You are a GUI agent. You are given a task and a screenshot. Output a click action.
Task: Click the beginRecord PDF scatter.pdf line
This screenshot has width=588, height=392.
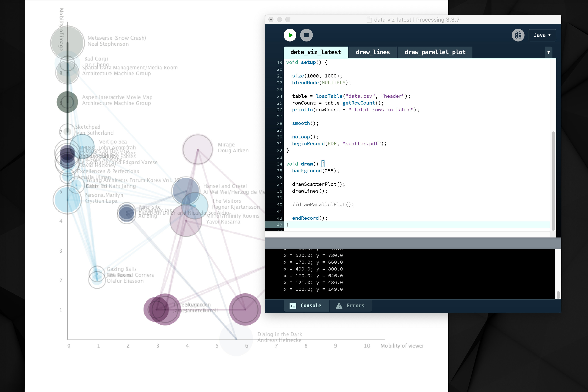[339, 144]
